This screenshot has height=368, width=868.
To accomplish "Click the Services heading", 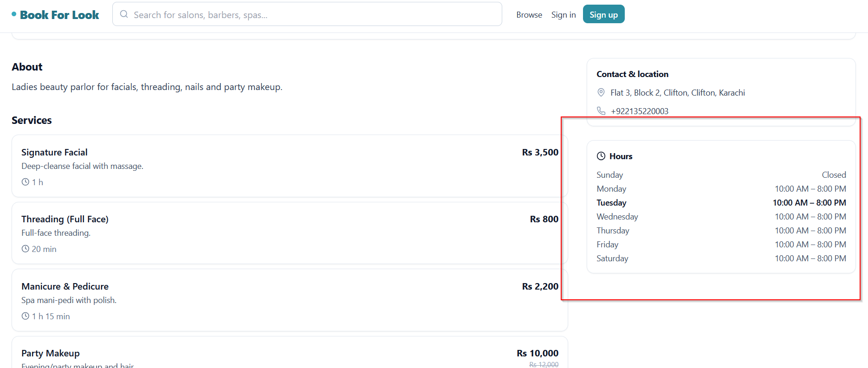I will pyautogui.click(x=32, y=120).
